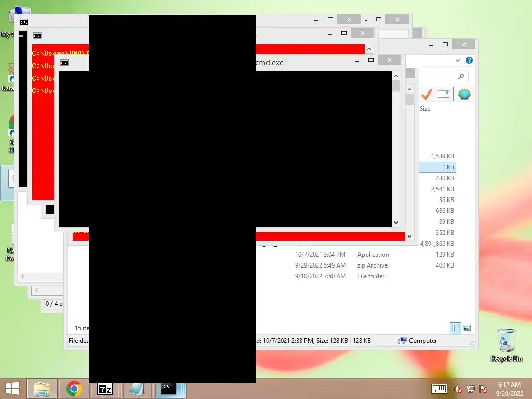Open the network status tray icon
The image size is (532, 399).
pyautogui.click(x=471, y=389)
